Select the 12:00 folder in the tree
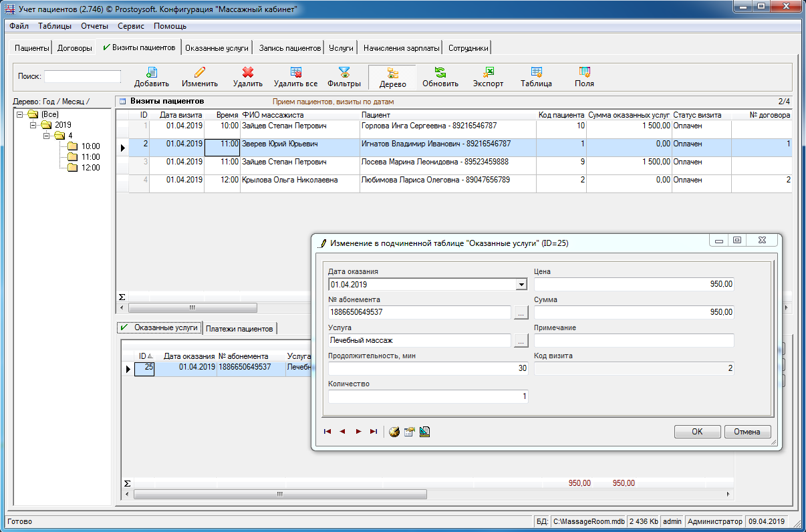This screenshot has height=532, width=806. 90,168
